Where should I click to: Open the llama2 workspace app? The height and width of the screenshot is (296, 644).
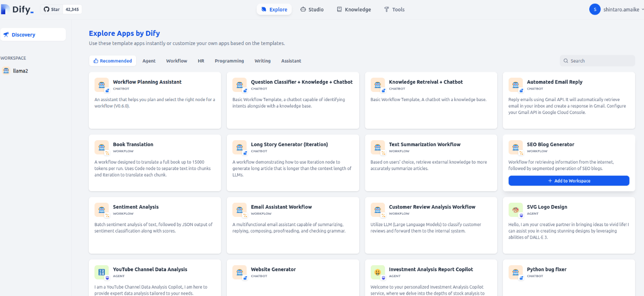click(33, 71)
